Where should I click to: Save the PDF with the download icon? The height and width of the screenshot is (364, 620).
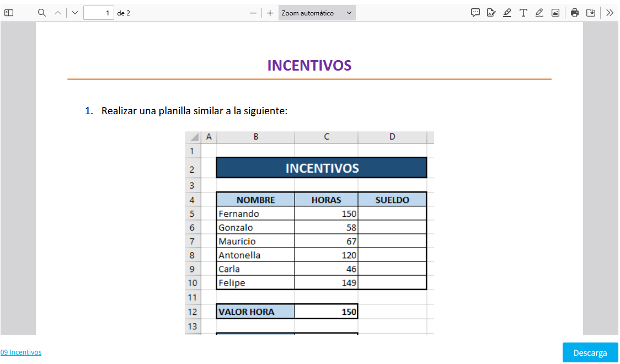591,13
